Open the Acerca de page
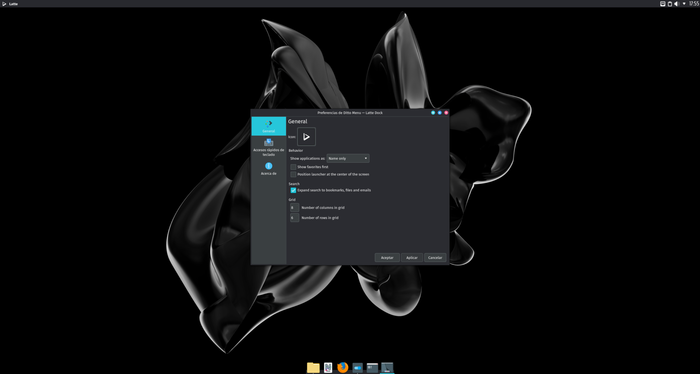Screen dimensions: 700x374 268,169
